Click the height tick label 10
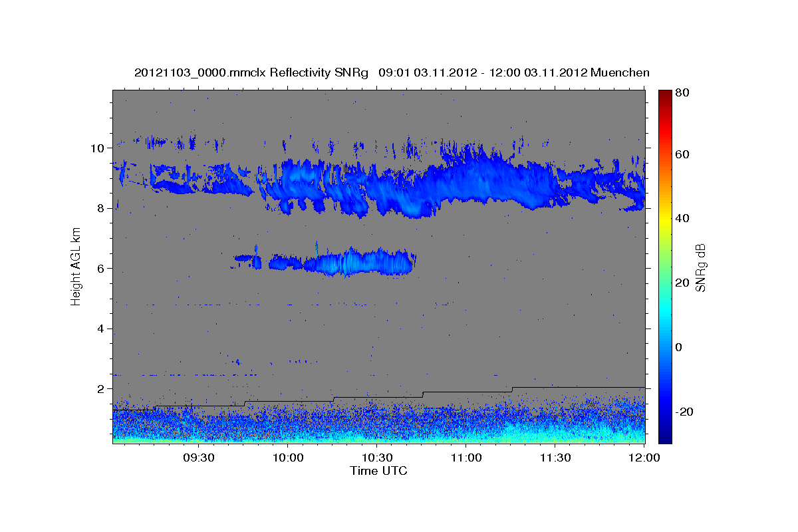 (x=99, y=148)
